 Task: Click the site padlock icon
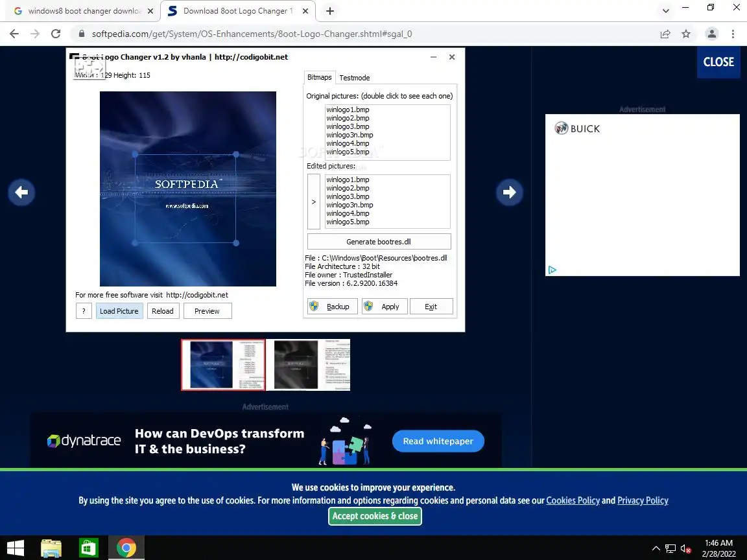82,34
